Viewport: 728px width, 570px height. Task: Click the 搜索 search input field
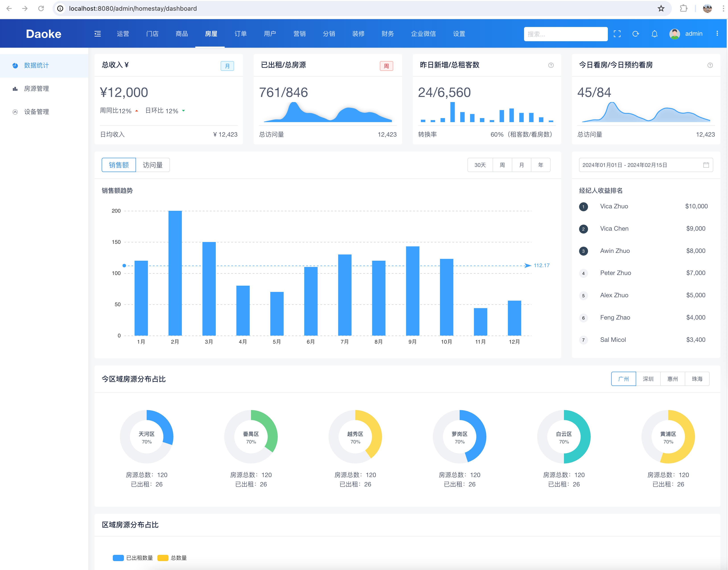pos(565,34)
